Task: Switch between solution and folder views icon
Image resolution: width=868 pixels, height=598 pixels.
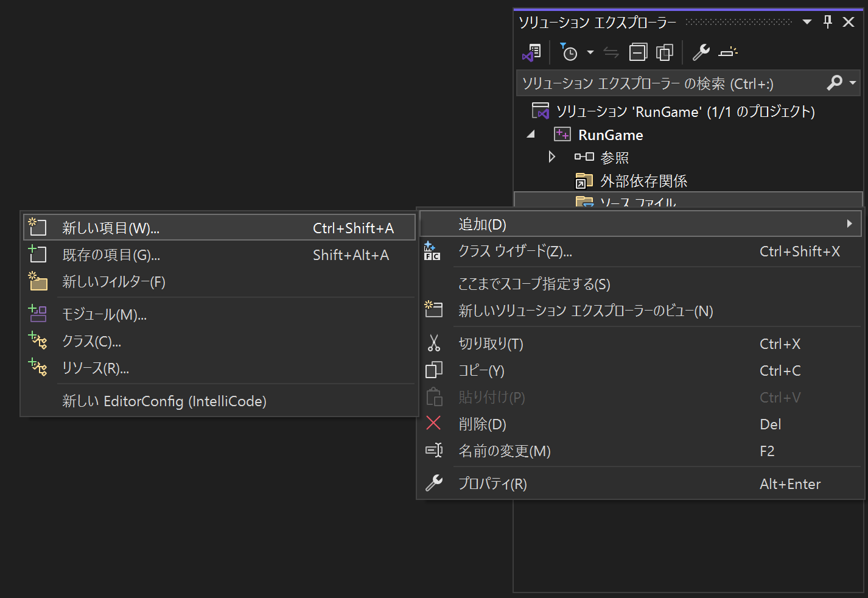Action: pyautogui.click(x=531, y=53)
